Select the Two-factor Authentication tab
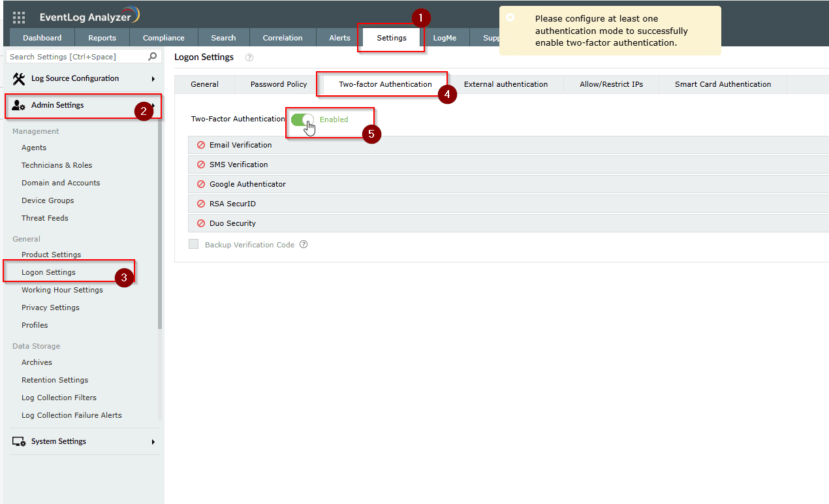Screen dimensions: 829x504 [385, 84]
